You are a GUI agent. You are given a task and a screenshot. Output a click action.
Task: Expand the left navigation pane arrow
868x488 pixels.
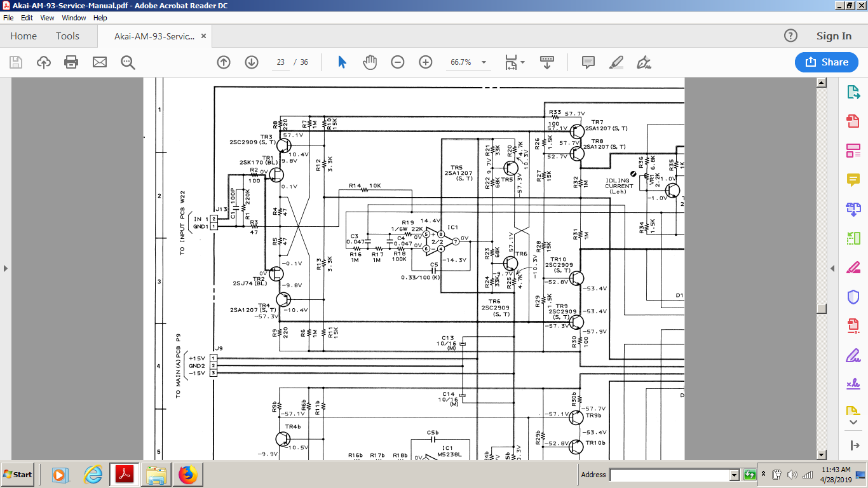coord(6,268)
